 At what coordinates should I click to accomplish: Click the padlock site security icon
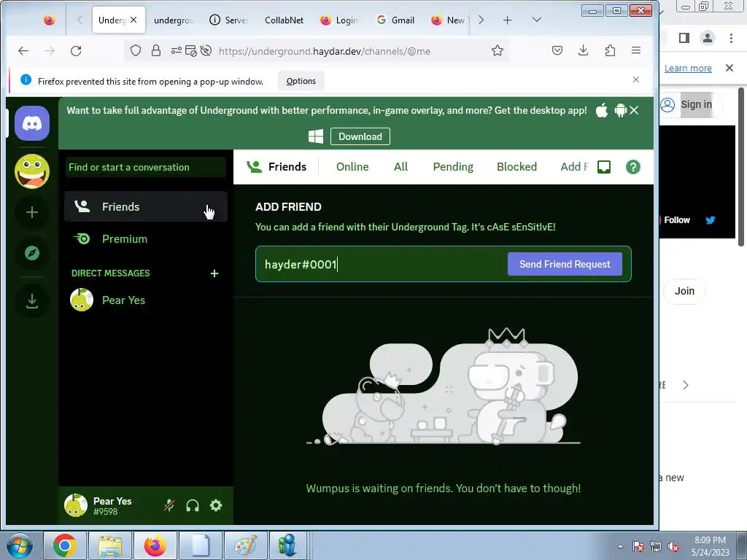[156, 50]
